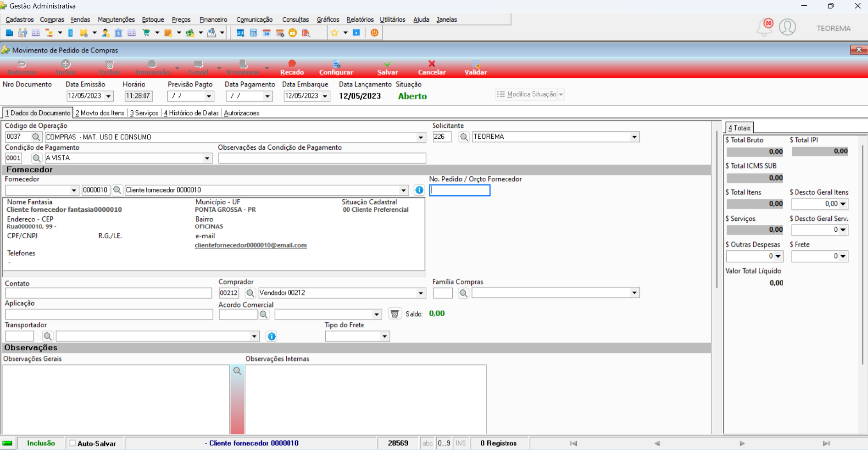
Task: Click the blue info icon next to Fornecedor
Action: click(x=419, y=190)
